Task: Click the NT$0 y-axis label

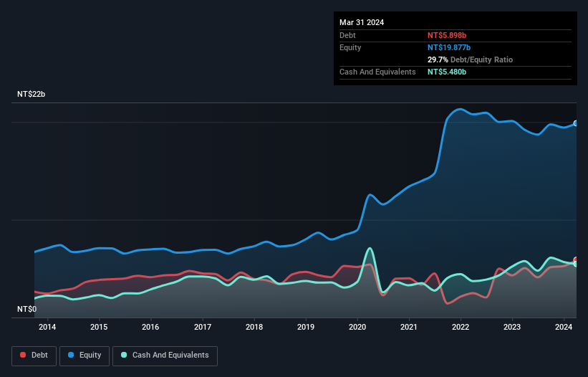Action: (27, 309)
